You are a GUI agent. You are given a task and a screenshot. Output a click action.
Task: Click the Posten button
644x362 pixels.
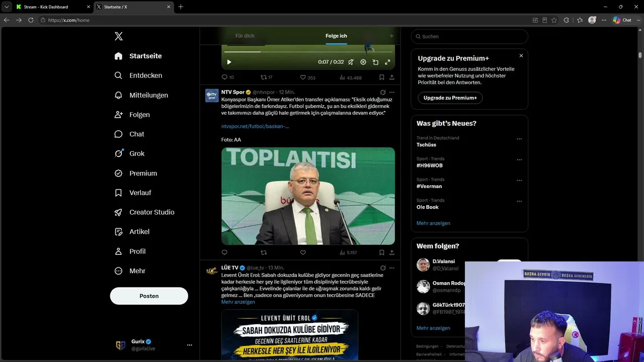pyautogui.click(x=149, y=296)
